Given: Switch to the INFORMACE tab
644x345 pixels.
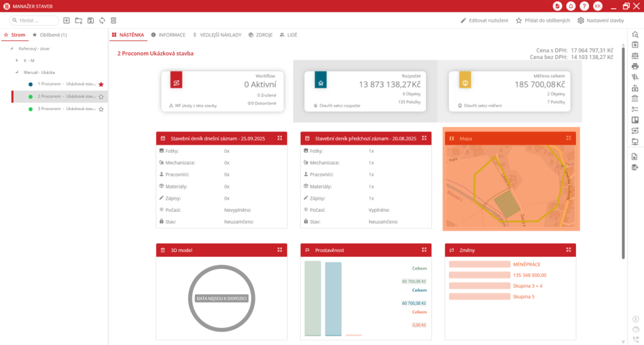Looking at the screenshot, I should [x=168, y=35].
